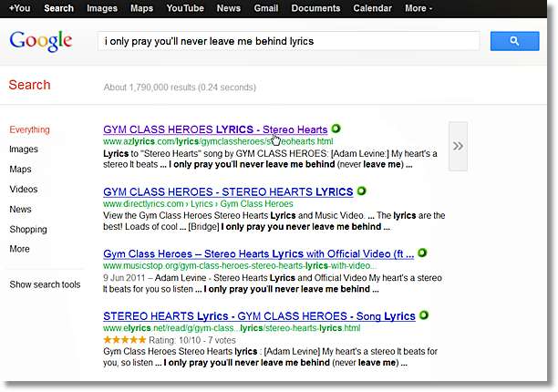Open GYM CLASS HEROES LYRICS - Stereo Hearts link
The height and width of the screenshot is (392, 558).
coord(215,129)
